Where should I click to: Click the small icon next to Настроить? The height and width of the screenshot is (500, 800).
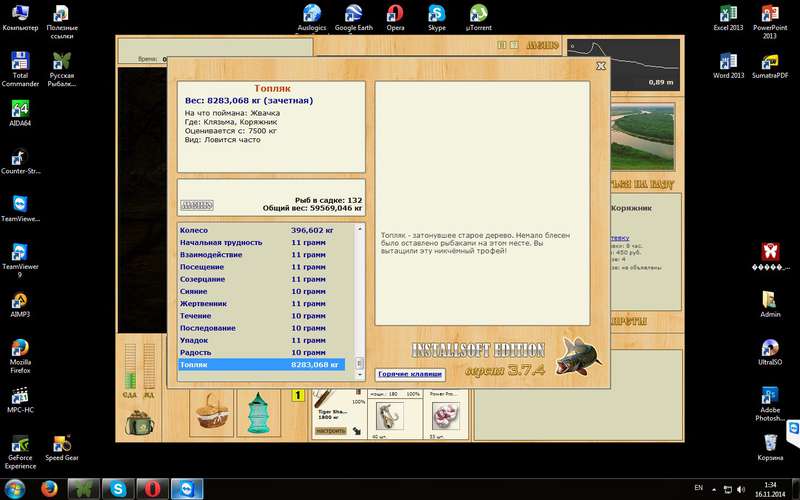pos(357,431)
